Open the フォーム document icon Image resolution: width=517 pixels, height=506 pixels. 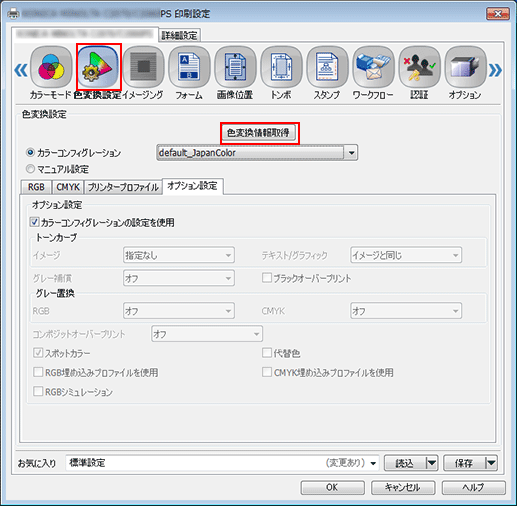[189, 67]
